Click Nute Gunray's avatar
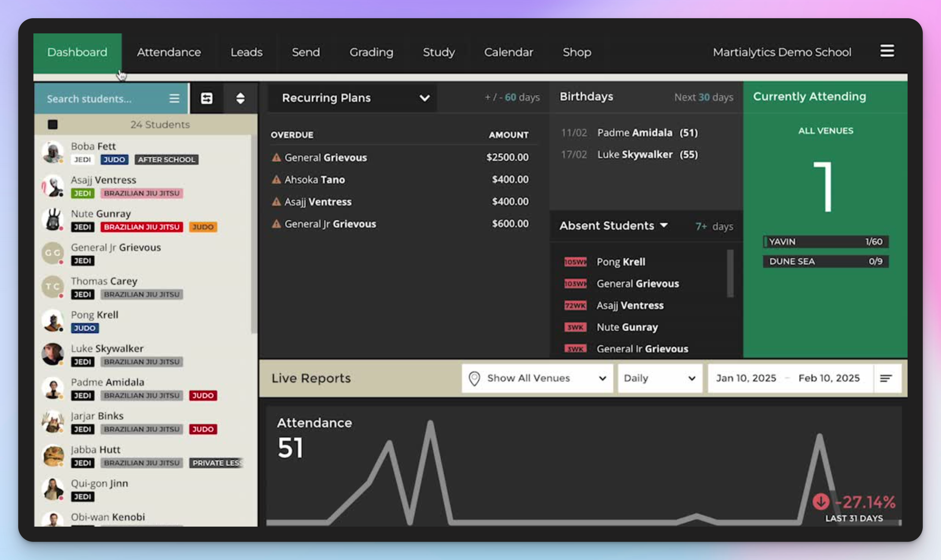Image resolution: width=941 pixels, height=560 pixels. tap(52, 220)
